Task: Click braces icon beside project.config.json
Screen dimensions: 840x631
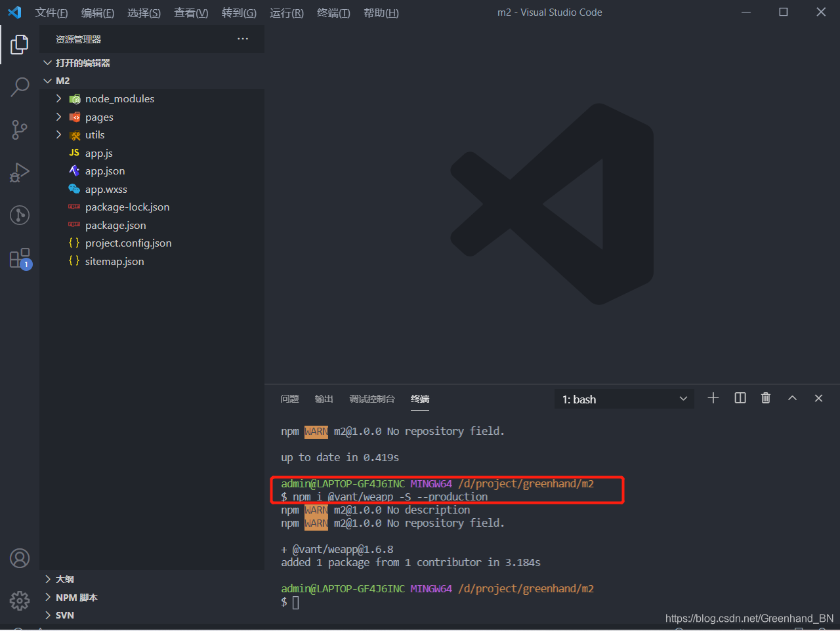Action: tap(74, 243)
